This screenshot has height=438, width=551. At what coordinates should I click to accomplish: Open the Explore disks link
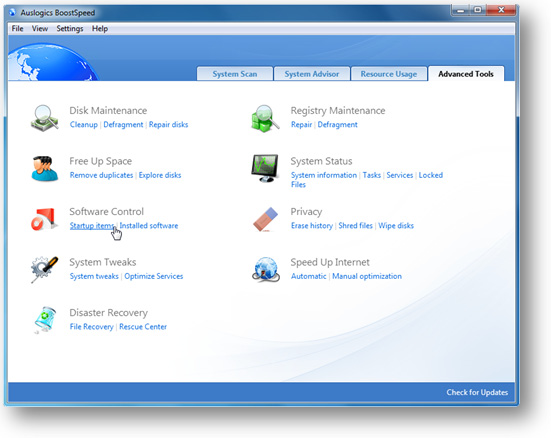point(160,175)
